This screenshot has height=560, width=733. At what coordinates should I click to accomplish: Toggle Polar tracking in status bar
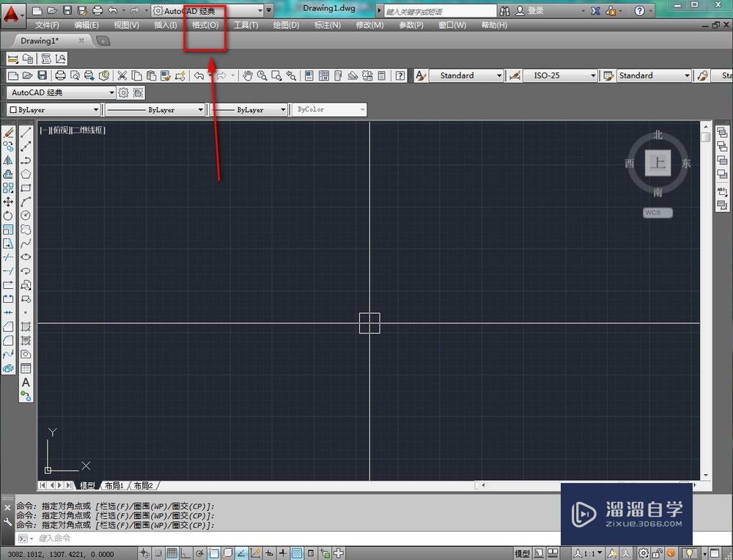pyautogui.click(x=199, y=554)
